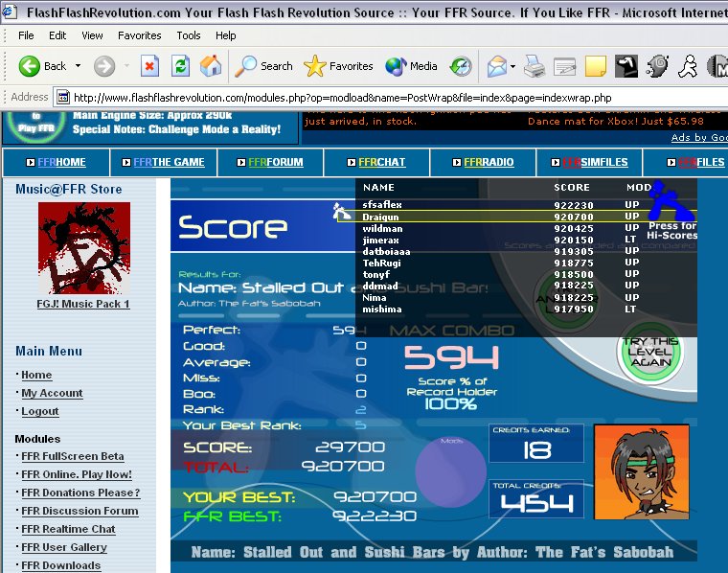Open the Media toolbar button
This screenshot has width=728, height=573.
tap(411, 66)
